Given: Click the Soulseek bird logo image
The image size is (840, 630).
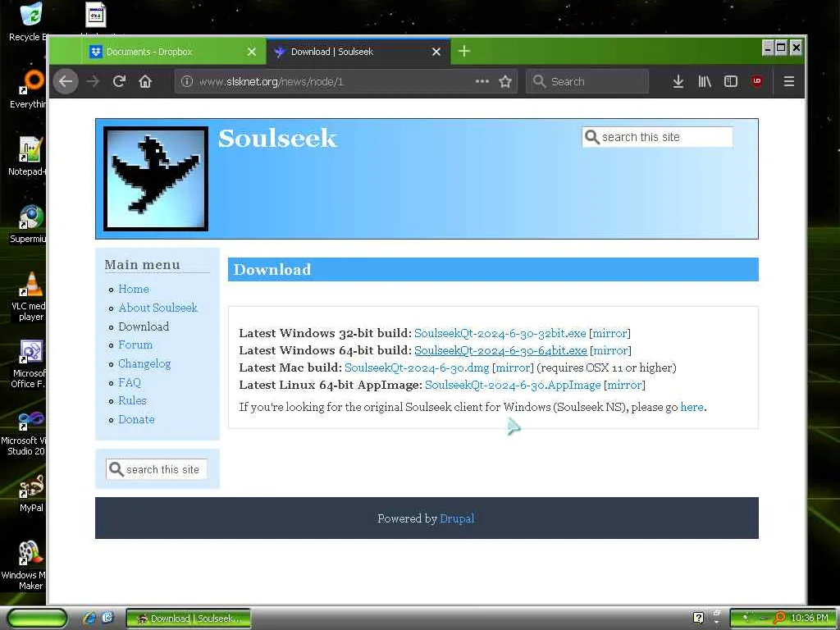Looking at the screenshot, I should coord(156,179).
